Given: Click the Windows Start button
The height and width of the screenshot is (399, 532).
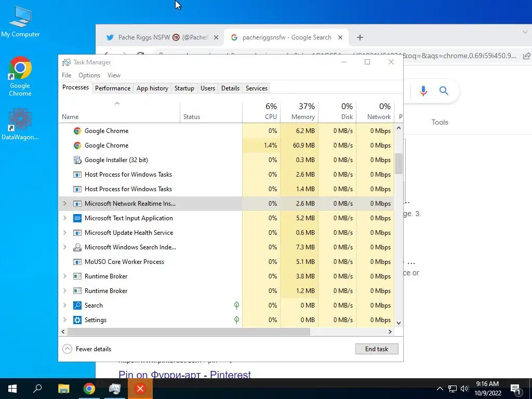Looking at the screenshot, I should coord(12,389).
